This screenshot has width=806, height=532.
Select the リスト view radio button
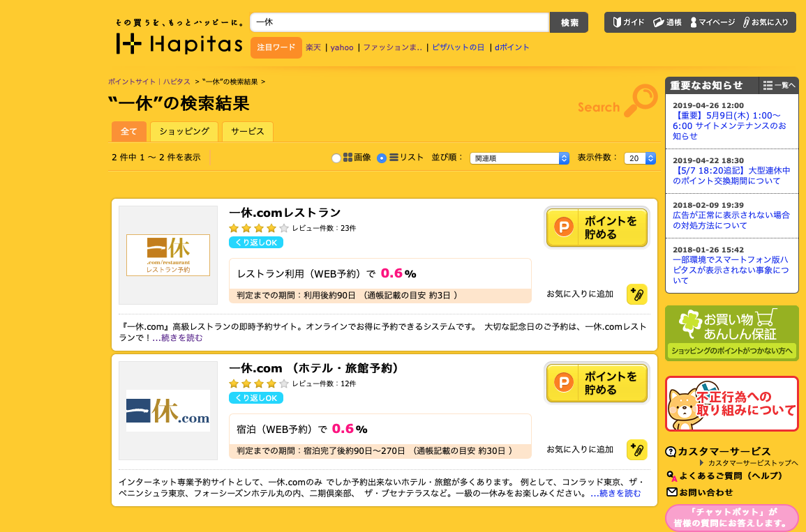[382, 158]
